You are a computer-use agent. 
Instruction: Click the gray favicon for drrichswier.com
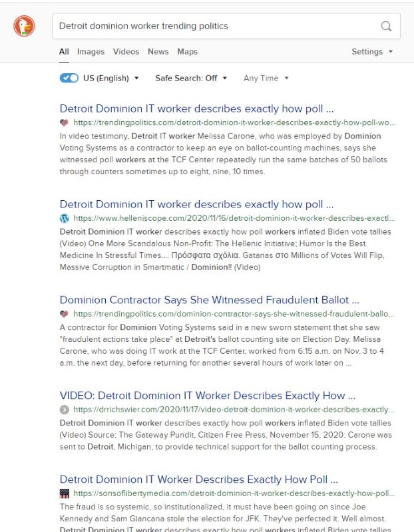pos(65,410)
